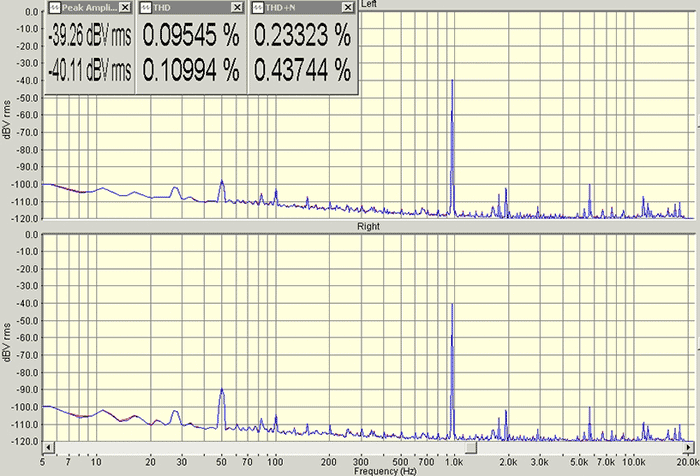
Task: Click the -39.26 dBV rms reading
Action: (x=90, y=36)
